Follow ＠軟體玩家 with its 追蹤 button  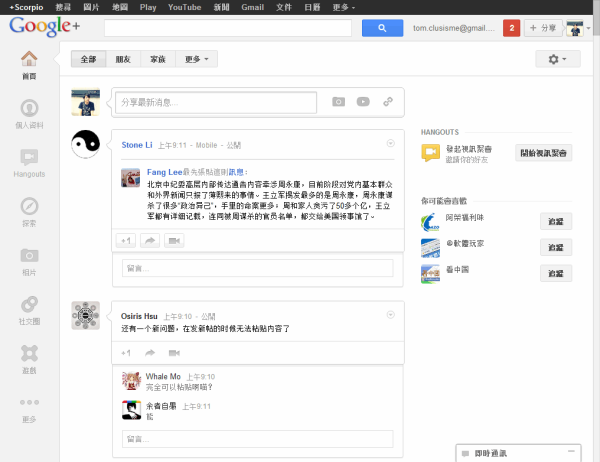pos(556,247)
